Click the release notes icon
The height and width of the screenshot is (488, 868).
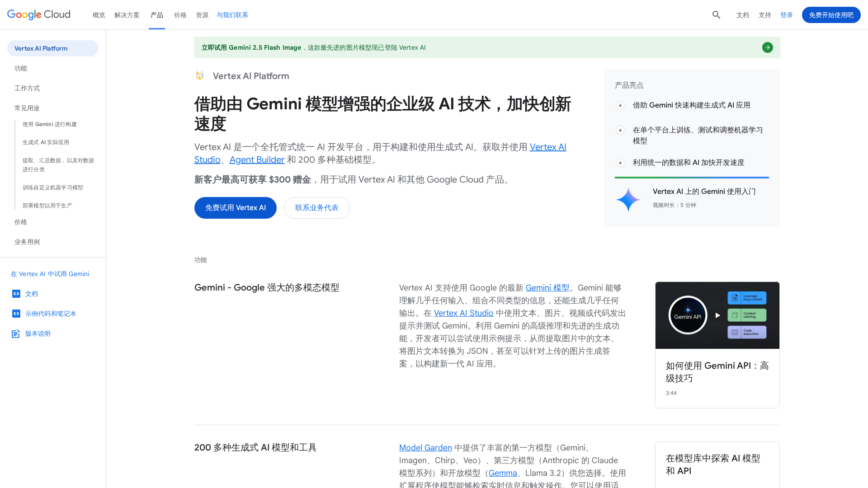(16, 333)
